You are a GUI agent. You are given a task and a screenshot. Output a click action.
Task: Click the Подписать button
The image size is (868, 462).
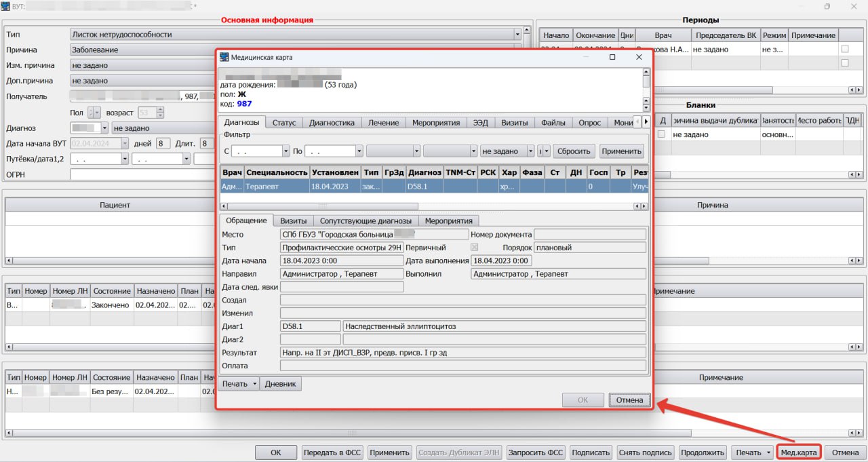pyautogui.click(x=591, y=453)
